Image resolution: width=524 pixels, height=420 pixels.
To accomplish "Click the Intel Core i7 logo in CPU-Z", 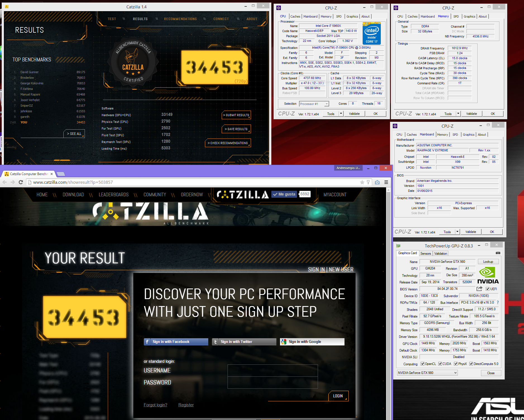I will 372,34.
